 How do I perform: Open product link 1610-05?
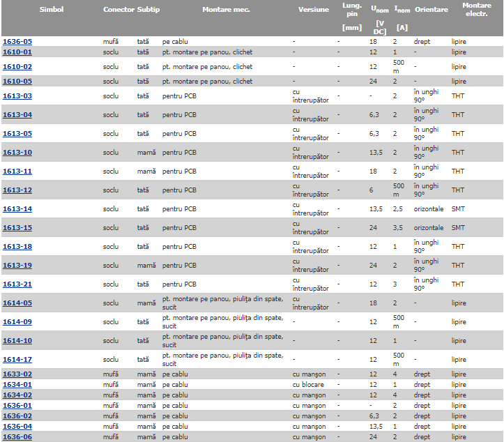click(17, 82)
